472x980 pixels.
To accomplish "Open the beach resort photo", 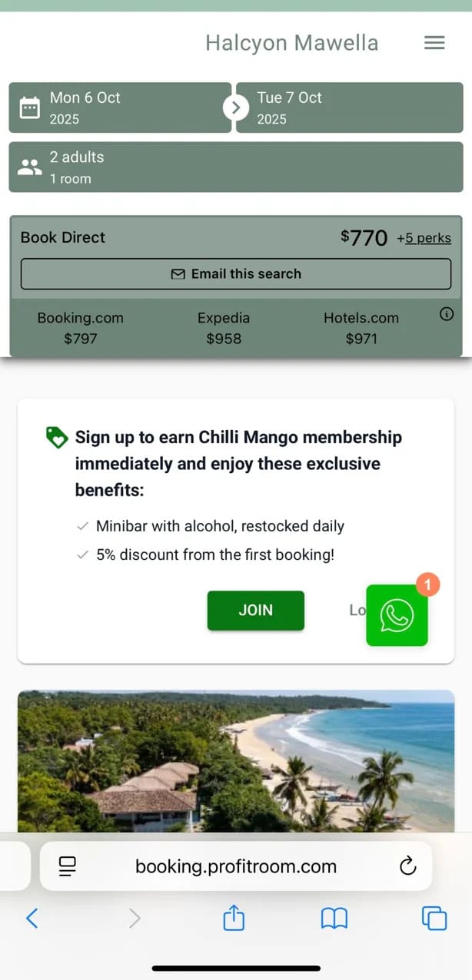I will [236, 760].
